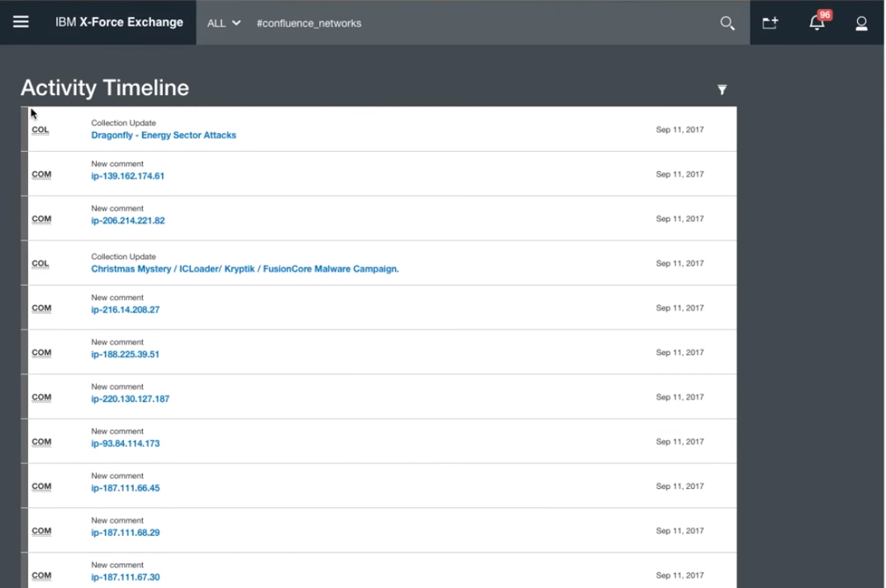Screen dimensions: 886x588
Task: Click the search magnifier icon
Action: click(x=727, y=23)
